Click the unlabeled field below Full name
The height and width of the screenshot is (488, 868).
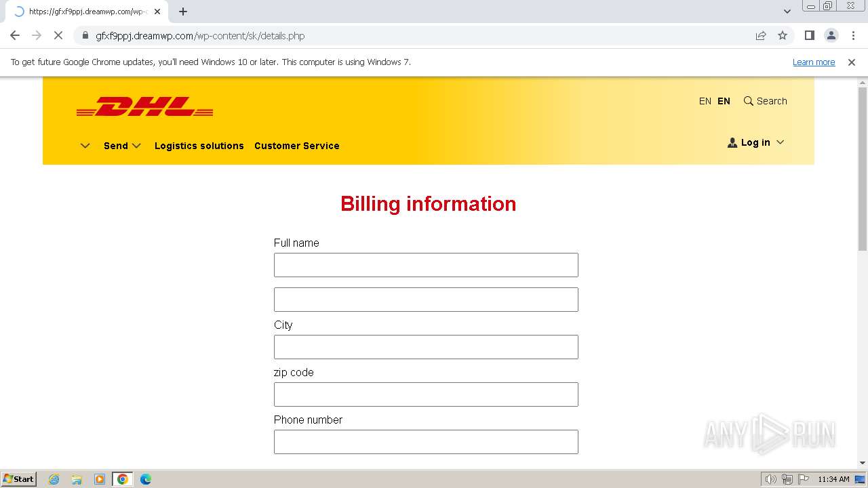click(426, 300)
